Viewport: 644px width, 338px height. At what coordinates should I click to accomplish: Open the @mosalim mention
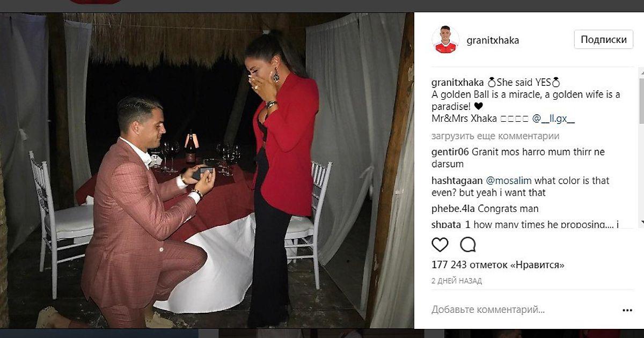pos(509,181)
